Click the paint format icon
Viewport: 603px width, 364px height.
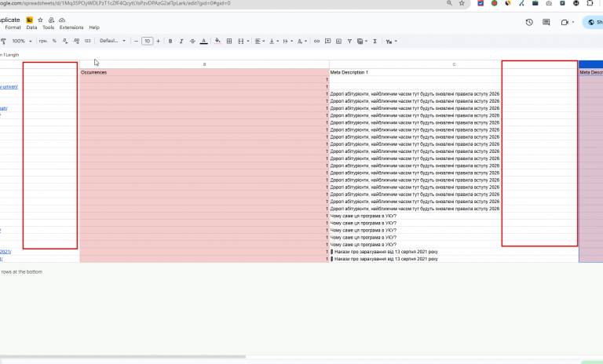coord(3,41)
